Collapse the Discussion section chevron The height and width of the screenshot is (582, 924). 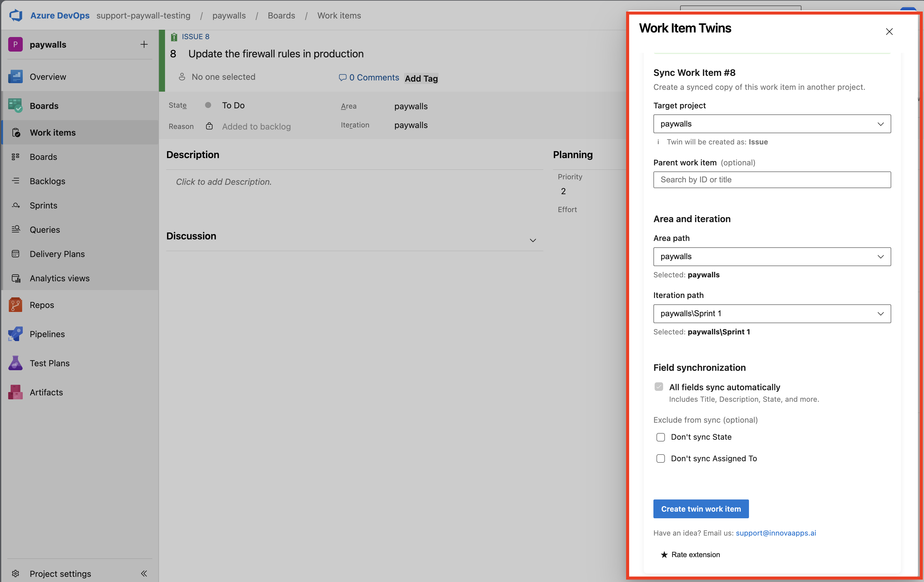[x=533, y=240]
